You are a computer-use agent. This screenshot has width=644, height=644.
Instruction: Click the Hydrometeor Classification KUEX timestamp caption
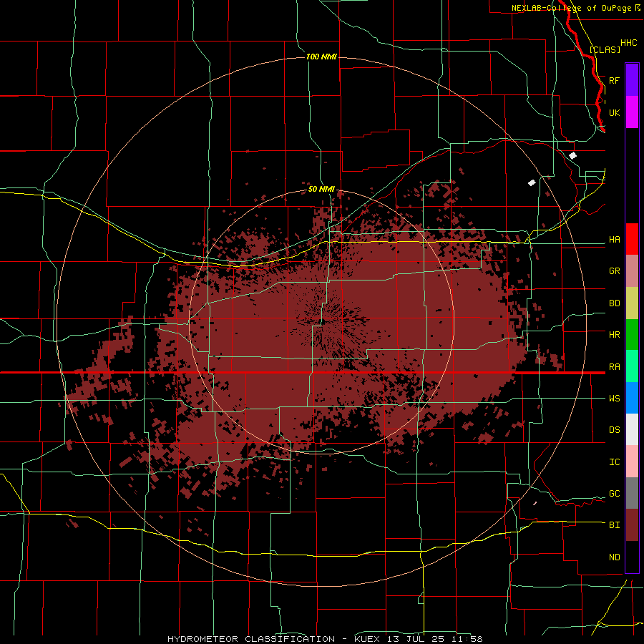[x=325, y=639]
